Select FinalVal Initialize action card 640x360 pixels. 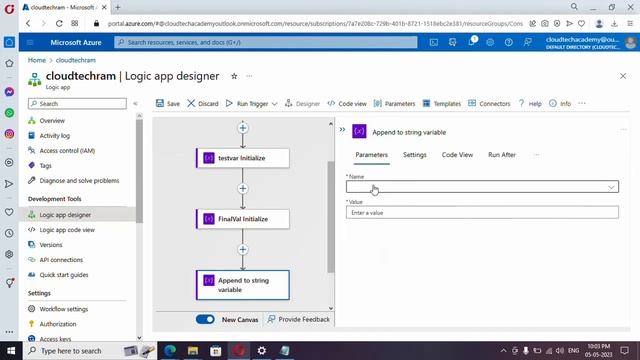coord(243,219)
